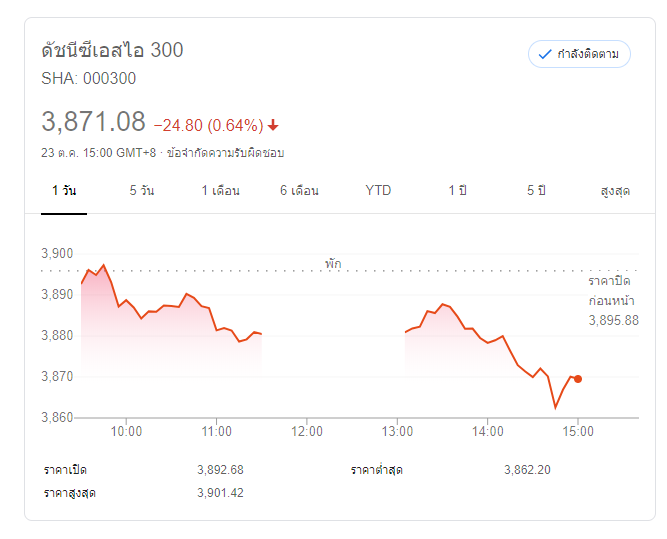Click the chart's lowest dip before 15:00

tap(555, 407)
